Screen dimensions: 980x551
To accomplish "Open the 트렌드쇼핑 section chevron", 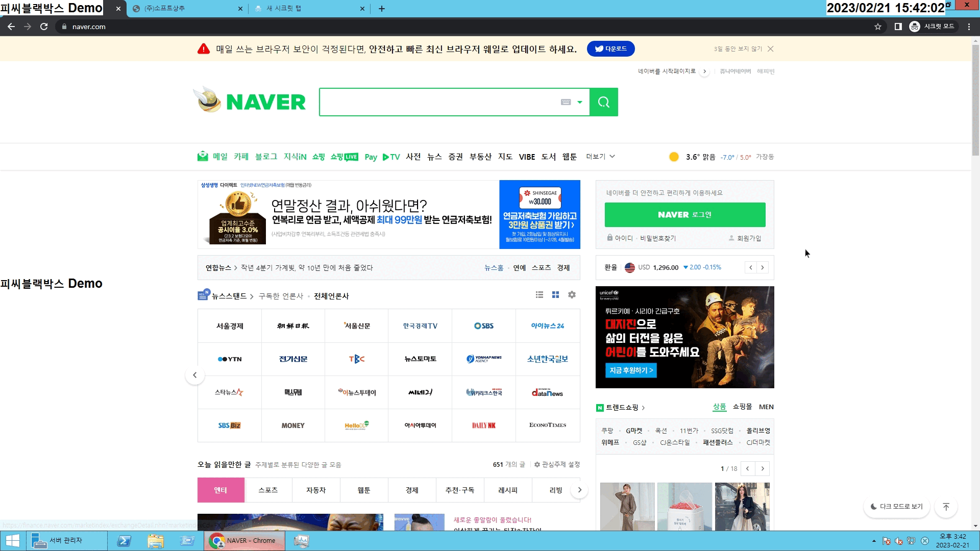I will click(643, 408).
